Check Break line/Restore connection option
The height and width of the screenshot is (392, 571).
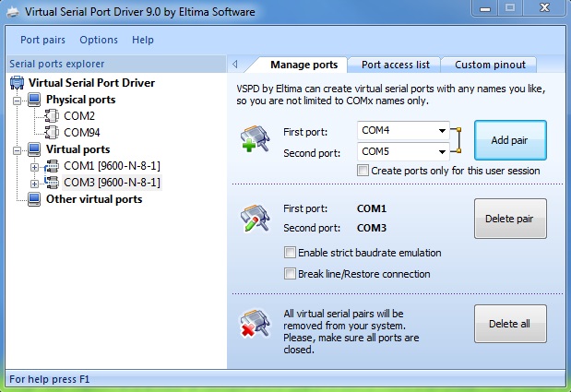click(x=290, y=273)
